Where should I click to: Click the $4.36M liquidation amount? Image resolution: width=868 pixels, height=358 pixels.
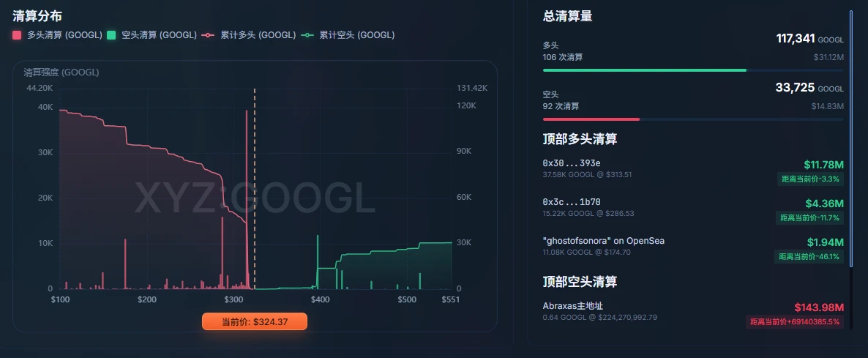pos(824,203)
